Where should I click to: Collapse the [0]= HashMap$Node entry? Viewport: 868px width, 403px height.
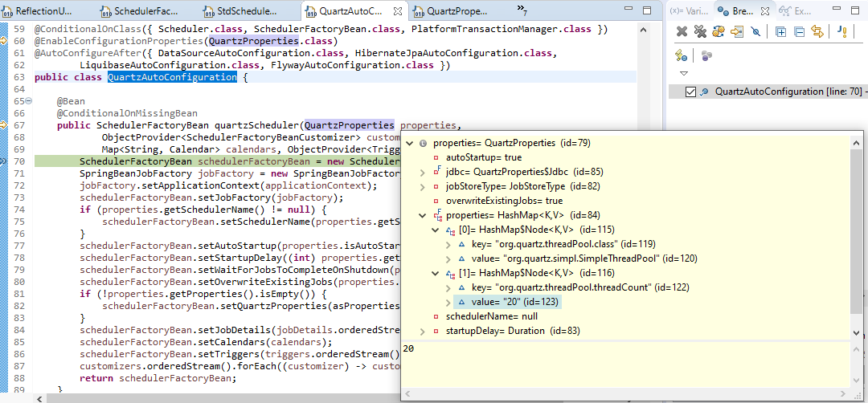click(x=436, y=230)
